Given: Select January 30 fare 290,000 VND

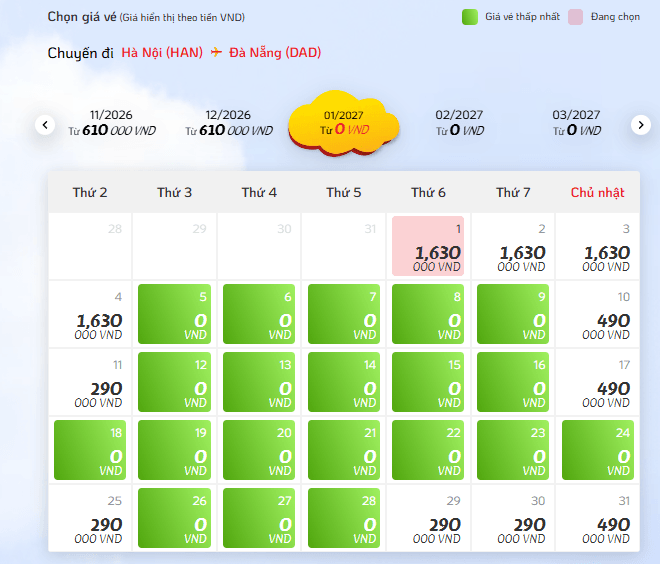Looking at the screenshot, I should (513, 518).
